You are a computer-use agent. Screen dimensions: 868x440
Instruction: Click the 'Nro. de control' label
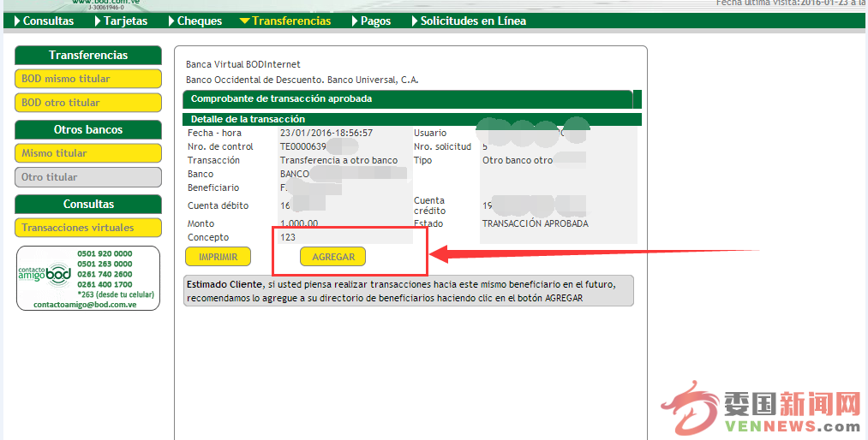(x=220, y=147)
